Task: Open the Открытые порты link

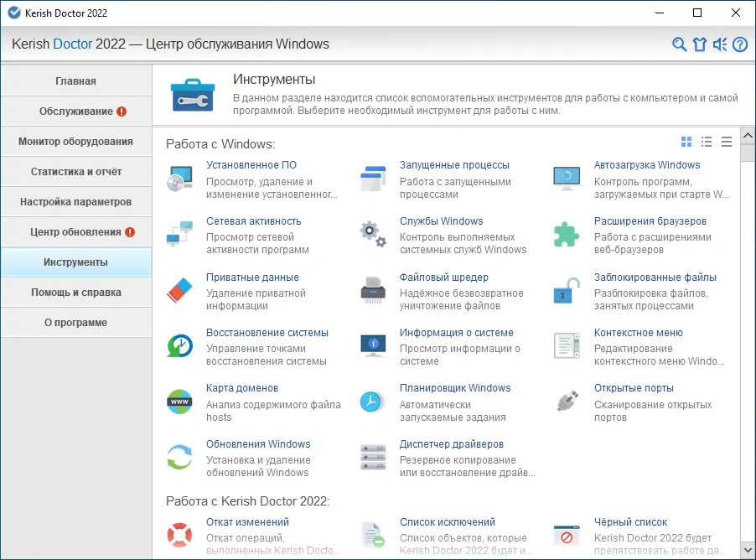Action: 634,388
